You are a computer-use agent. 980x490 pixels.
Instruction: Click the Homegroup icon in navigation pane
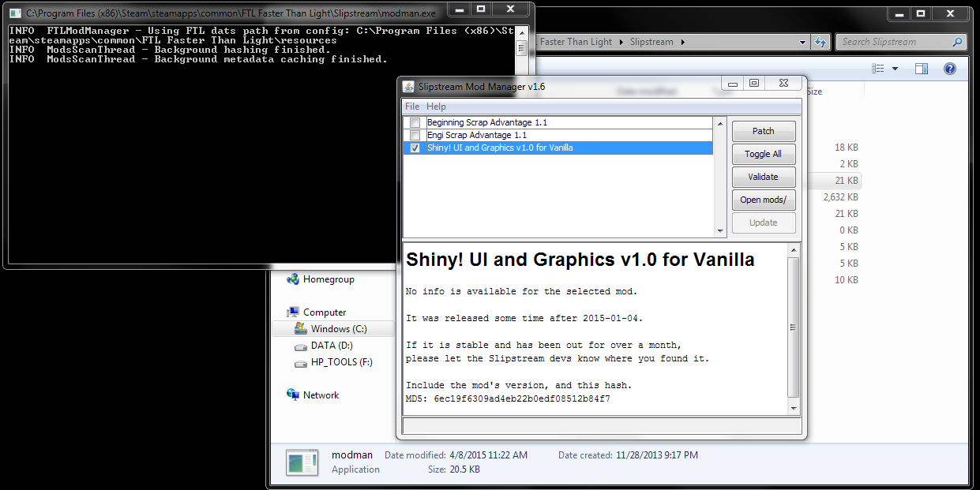click(x=293, y=279)
